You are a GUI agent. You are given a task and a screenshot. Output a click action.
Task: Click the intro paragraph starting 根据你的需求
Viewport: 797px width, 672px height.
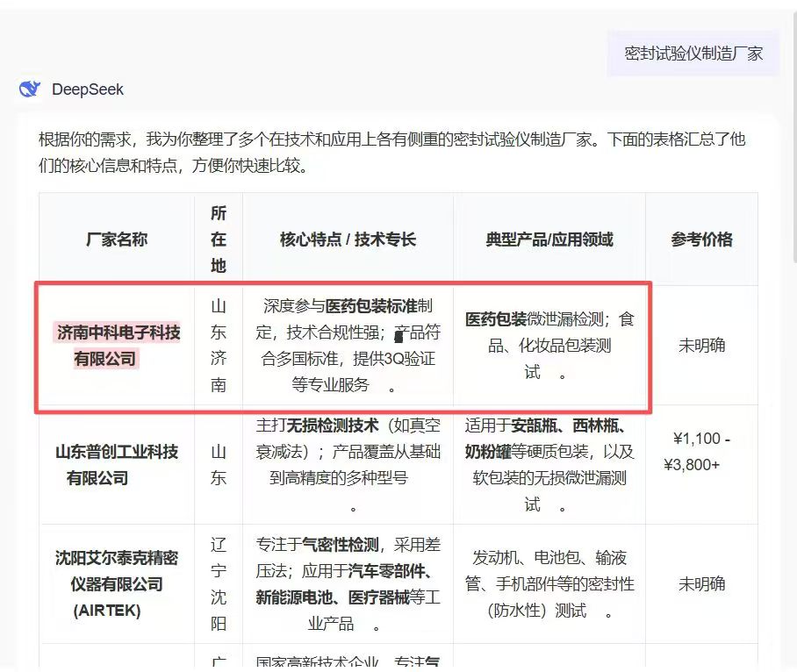(x=391, y=153)
